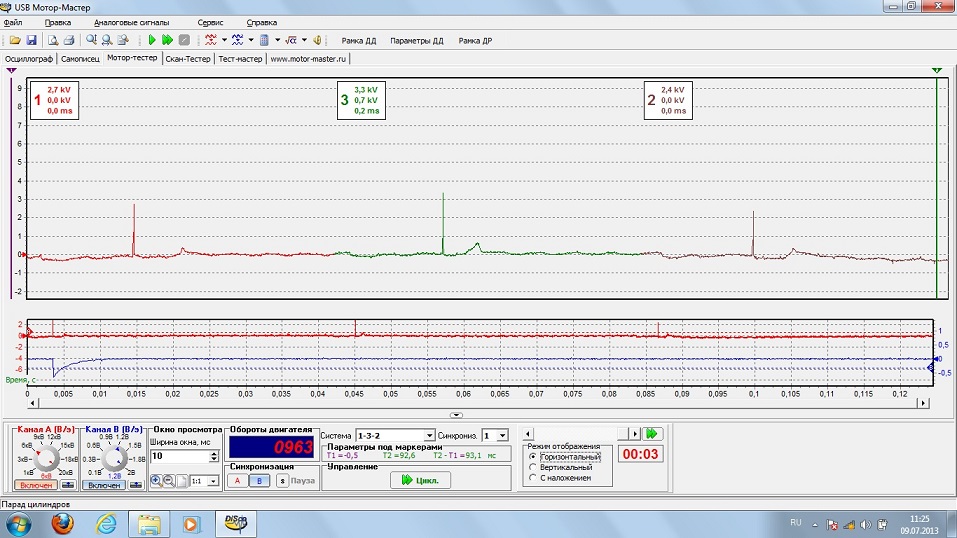Open Firefox from the taskbar
957x538 pixels.
click(x=63, y=524)
